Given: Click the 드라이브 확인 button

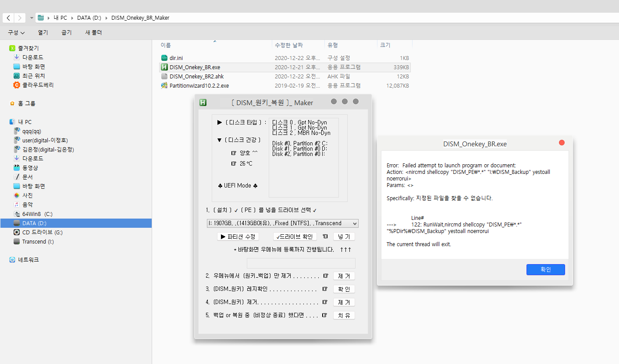Looking at the screenshot, I should tap(295, 237).
